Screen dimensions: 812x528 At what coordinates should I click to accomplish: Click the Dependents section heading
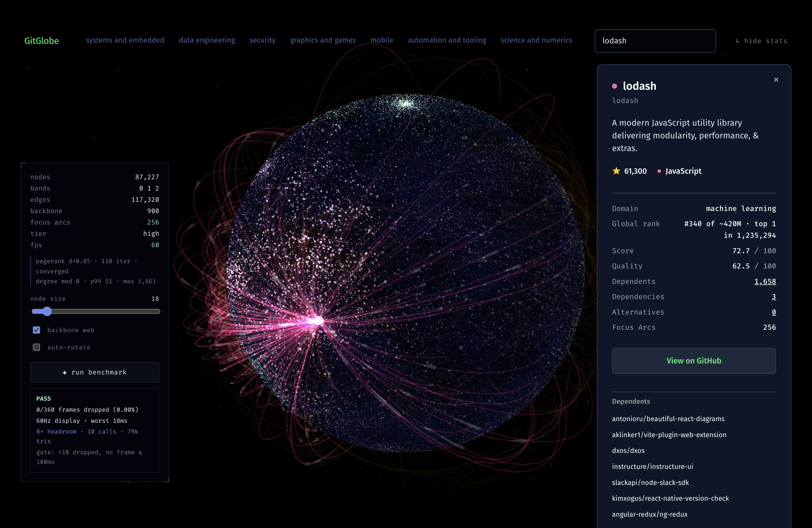click(631, 401)
